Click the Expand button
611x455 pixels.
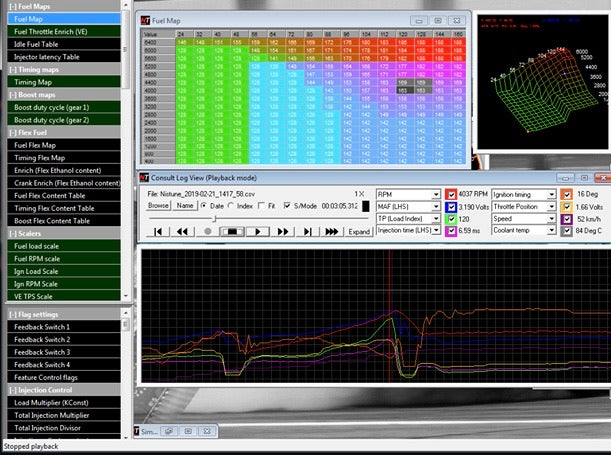click(359, 231)
